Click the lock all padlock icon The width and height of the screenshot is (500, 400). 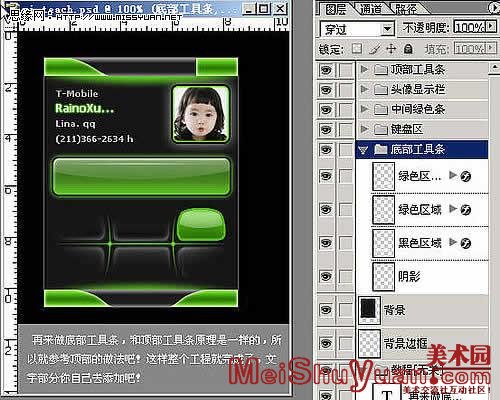[x=408, y=49]
